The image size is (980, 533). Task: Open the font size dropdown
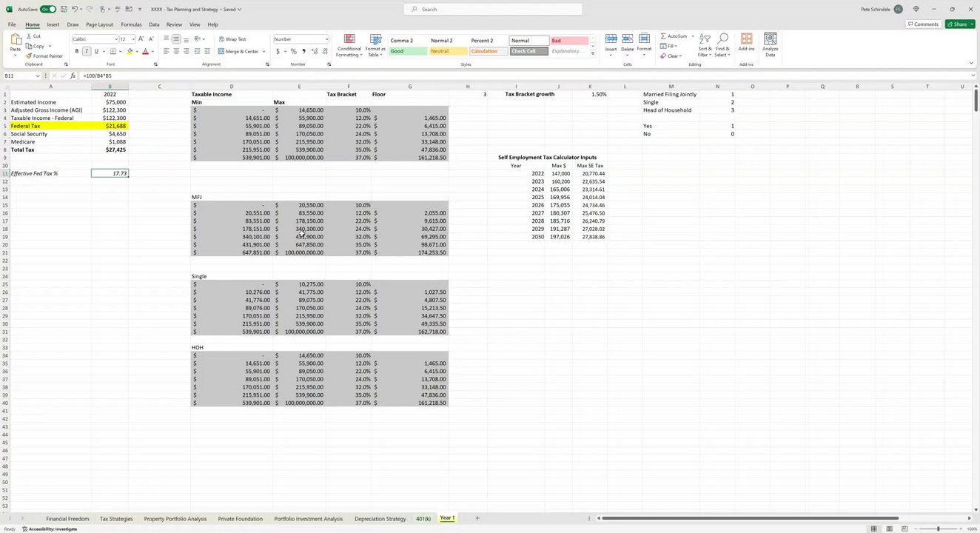tap(132, 39)
